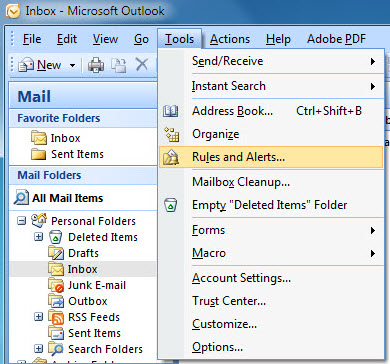Click the Delete X icon in toolbar
Viewport: 390px width, 364px height.
[x=142, y=64]
